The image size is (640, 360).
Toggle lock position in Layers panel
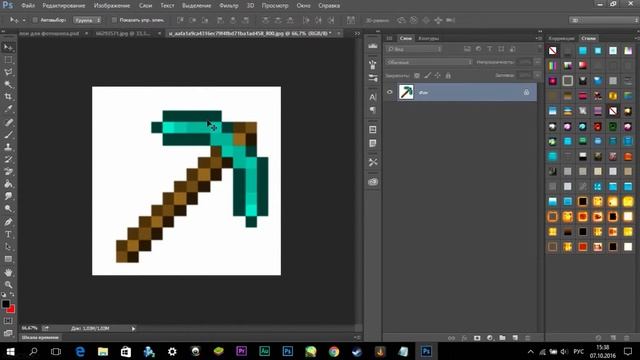438,76
